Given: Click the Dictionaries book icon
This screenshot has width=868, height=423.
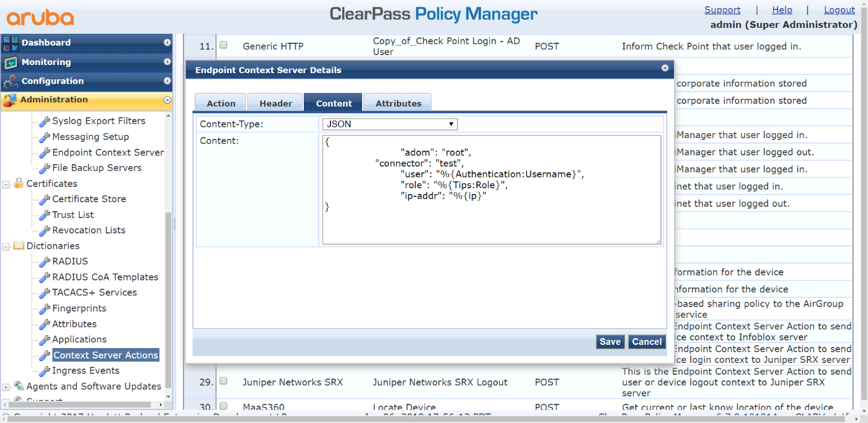Looking at the screenshot, I should click(x=19, y=246).
